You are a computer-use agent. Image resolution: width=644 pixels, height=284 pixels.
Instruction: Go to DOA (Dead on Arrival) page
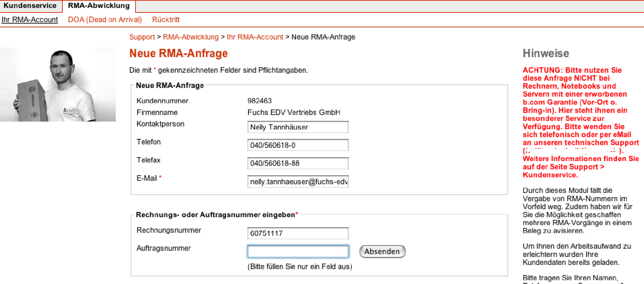click(105, 20)
